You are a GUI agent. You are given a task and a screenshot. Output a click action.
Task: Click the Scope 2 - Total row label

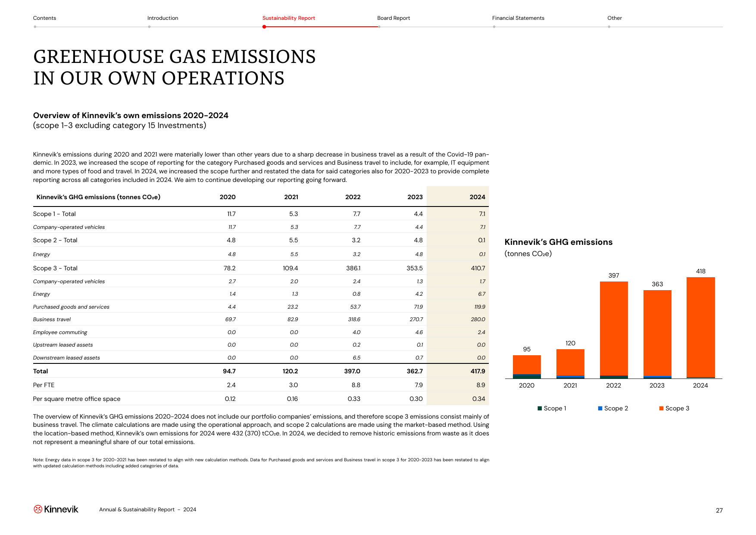(x=55, y=240)
